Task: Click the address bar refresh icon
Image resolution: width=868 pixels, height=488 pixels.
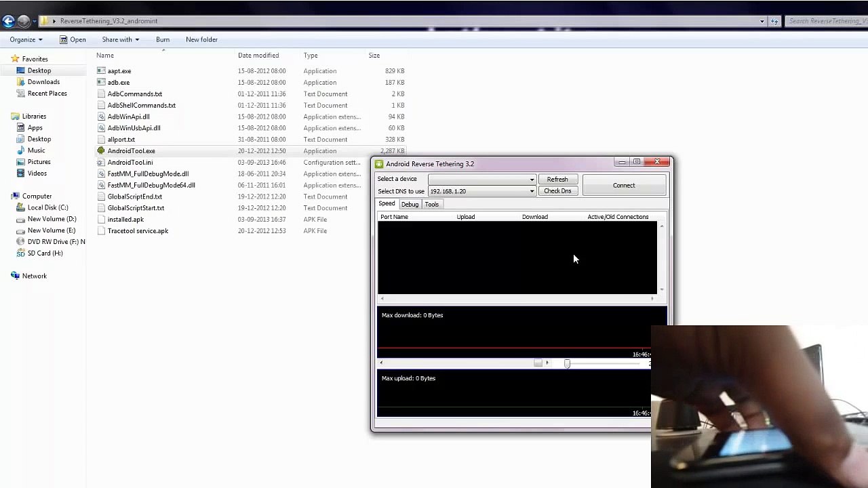Action: 774,21
